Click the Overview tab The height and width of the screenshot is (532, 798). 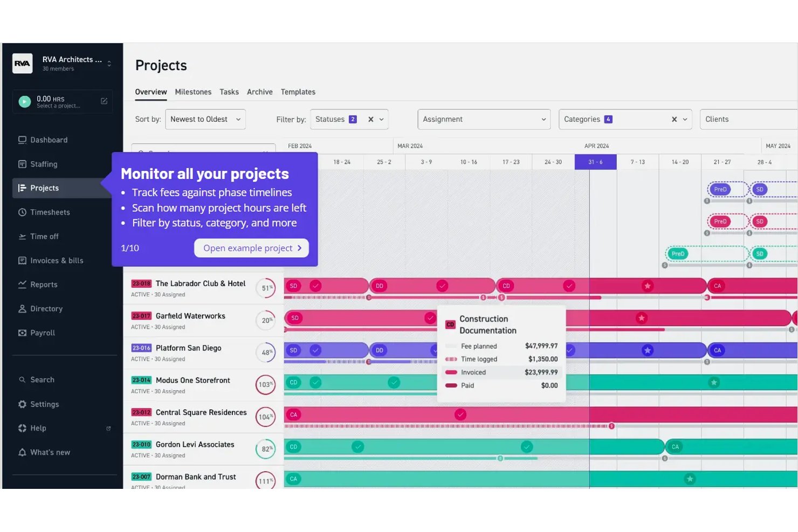[151, 92]
